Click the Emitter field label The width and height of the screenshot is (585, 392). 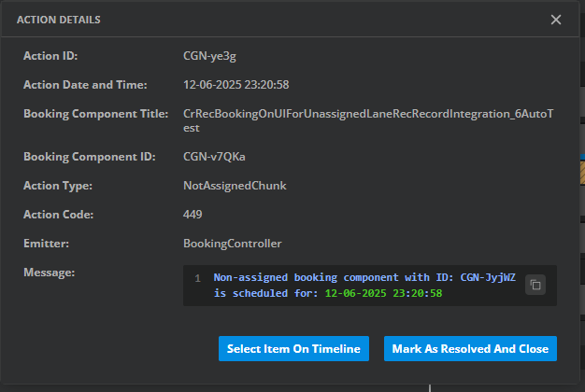click(46, 244)
